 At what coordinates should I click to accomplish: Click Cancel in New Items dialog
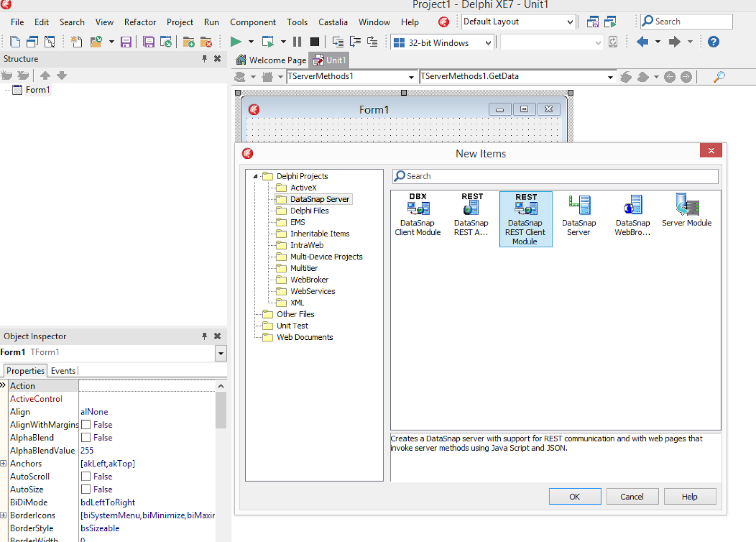pos(632,497)
